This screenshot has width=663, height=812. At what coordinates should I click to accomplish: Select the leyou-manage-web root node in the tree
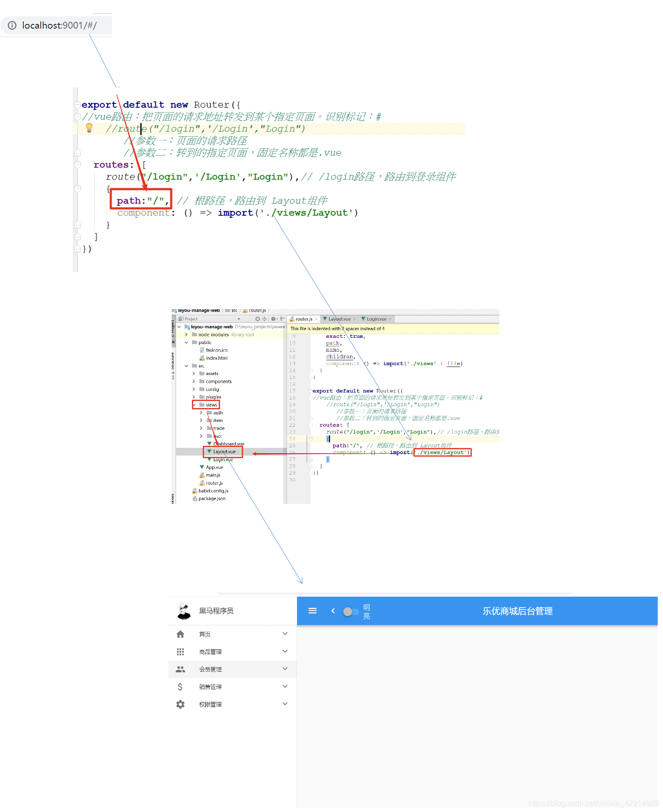click(x=211, y=327)
